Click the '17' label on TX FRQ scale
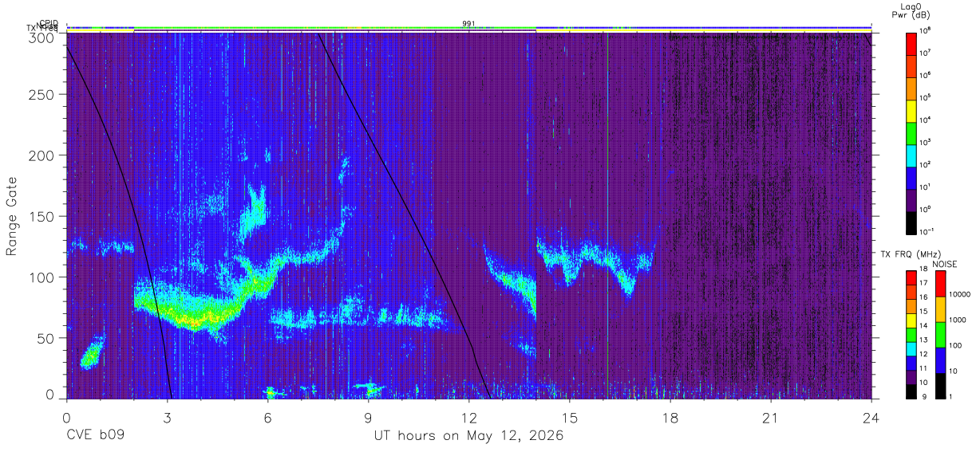The height and width of the screenshot is (452, 980). coord(924,283)
